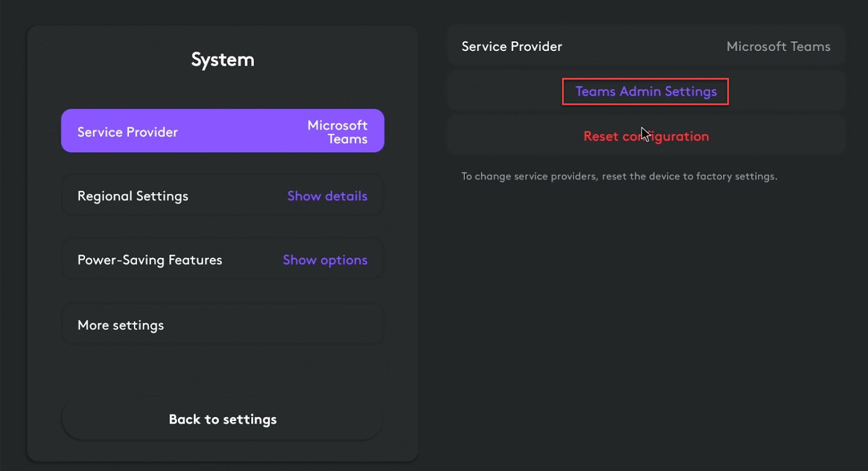Expand More settings
Viewport: 868px width, 471px height.
[222, 325]
